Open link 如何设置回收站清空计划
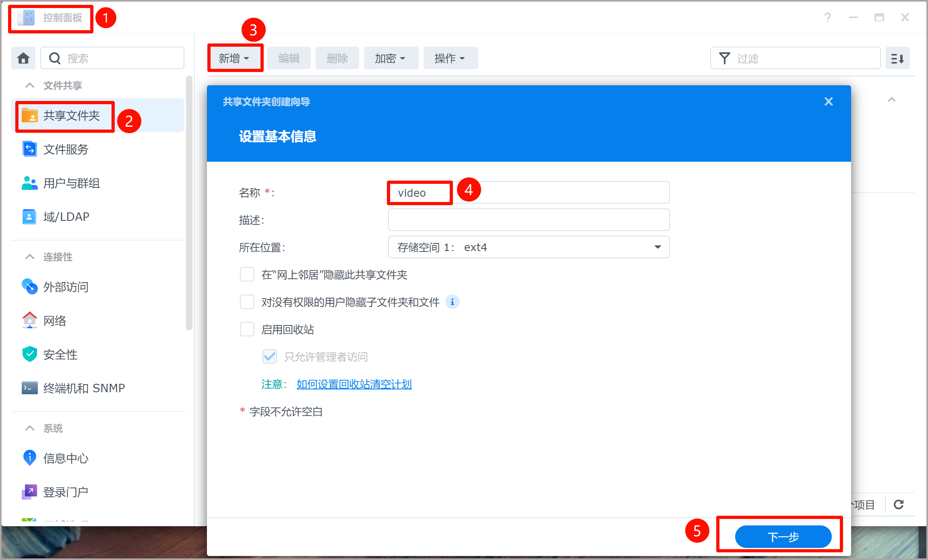The image size is (928, 560). pyautogui.click(x=354, y=384)
